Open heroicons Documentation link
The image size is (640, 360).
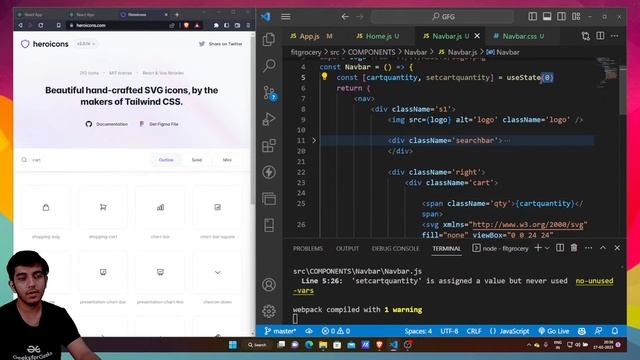[107, 124]
